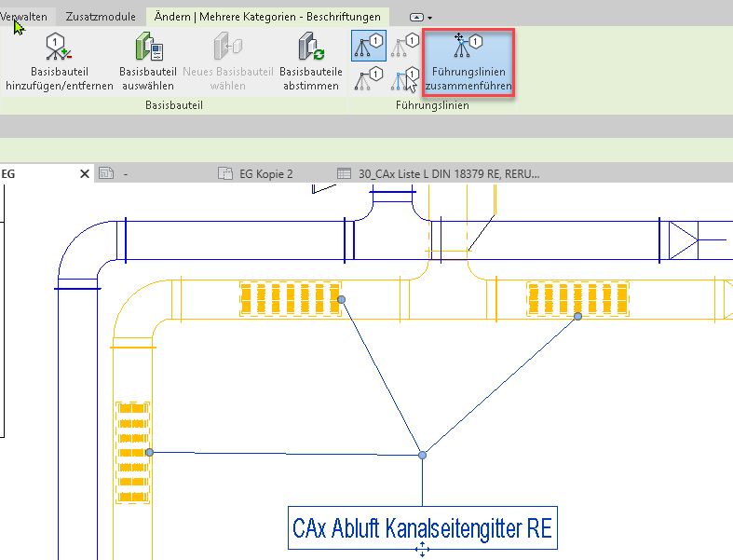This screenshot has width=733, height=560.
Task: Click leader icon below the highlighted one
Action: pos(368,79)
